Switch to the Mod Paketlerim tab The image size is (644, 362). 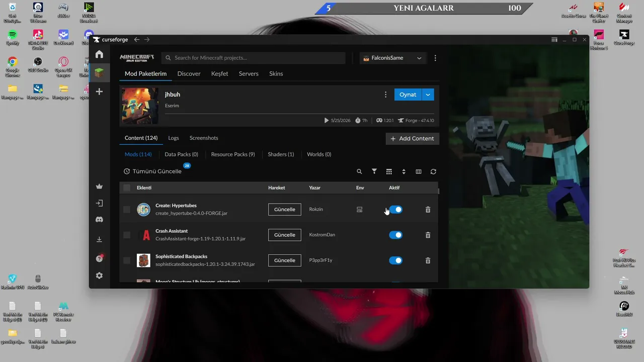coord(146,73)
